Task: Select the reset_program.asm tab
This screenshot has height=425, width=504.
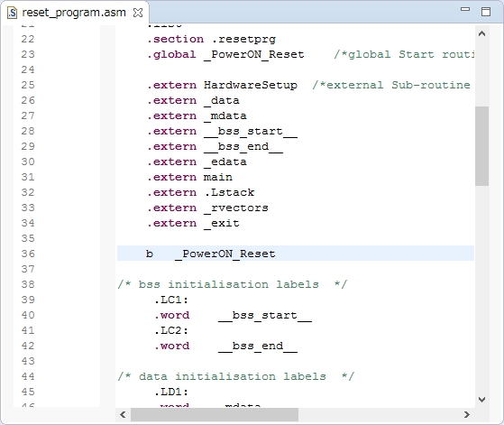Action: (74, 13)
